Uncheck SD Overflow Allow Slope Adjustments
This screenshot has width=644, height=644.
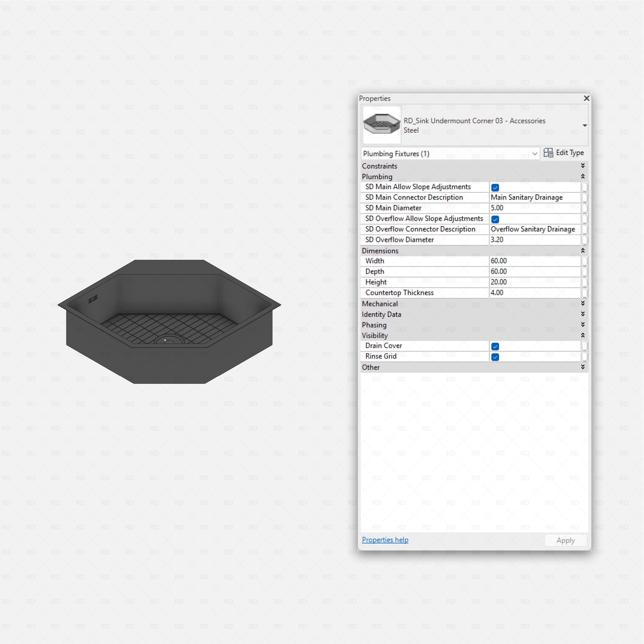pos(495,219)
